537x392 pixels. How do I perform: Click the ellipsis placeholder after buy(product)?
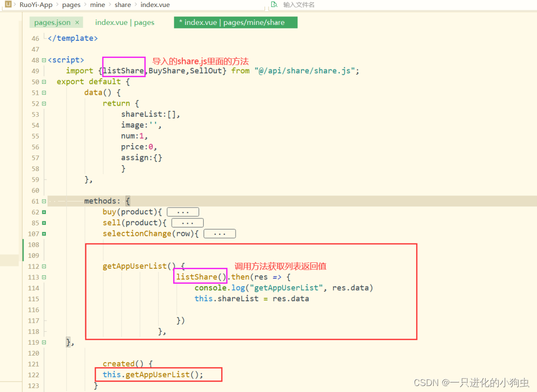(183, 212)
